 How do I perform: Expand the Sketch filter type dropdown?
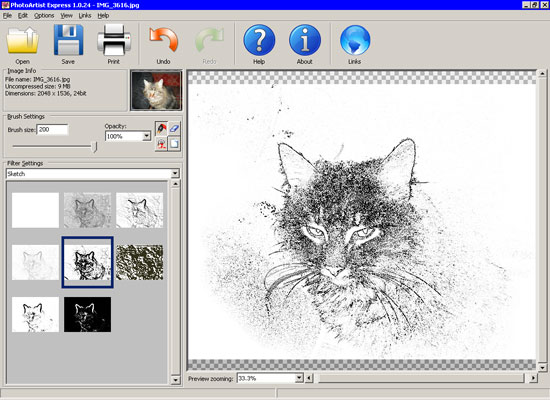click(175, 173)
